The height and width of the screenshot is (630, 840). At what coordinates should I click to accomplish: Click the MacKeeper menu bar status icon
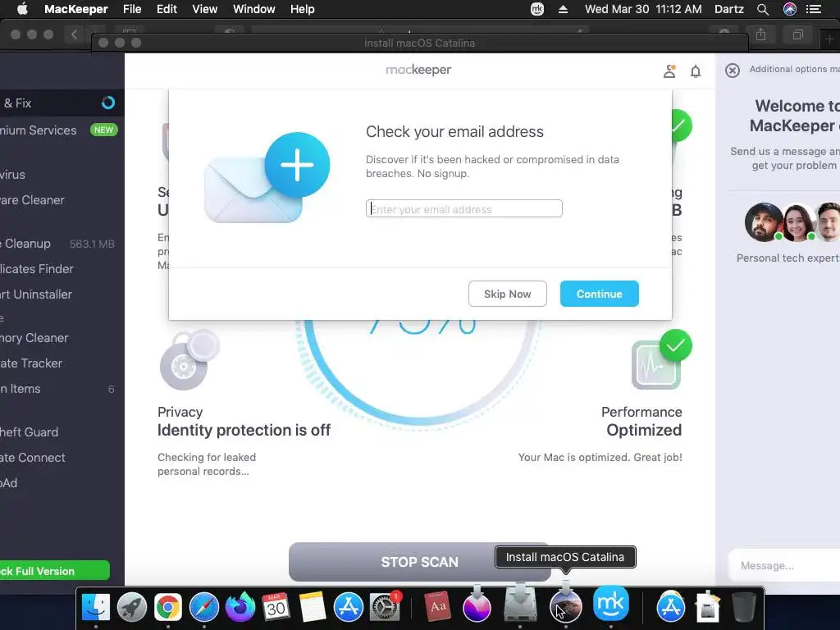pyautogui.click(x=537, y=9)
